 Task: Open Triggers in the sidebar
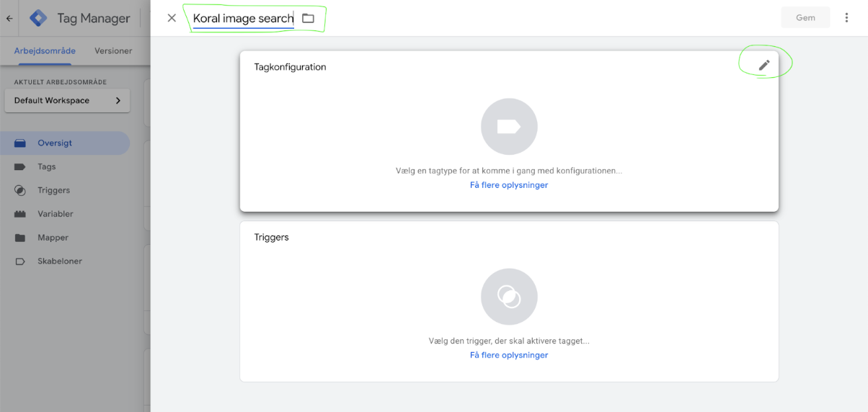click(x=65, y=190)
